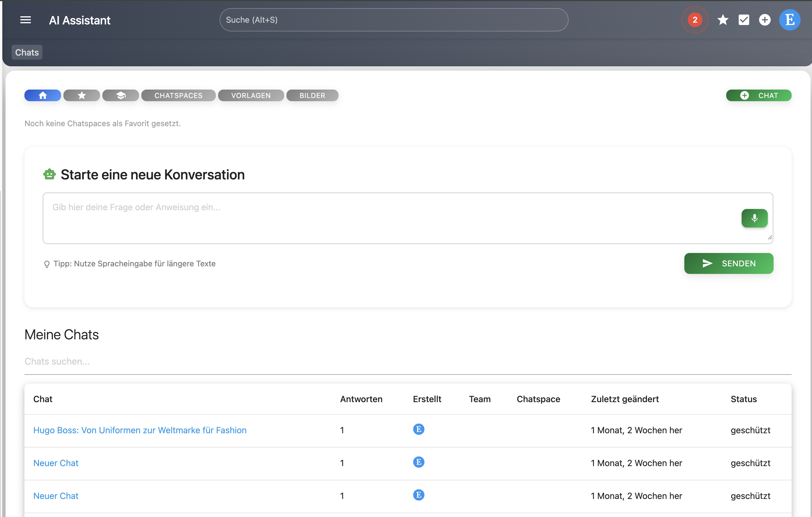Focus the global Suche search field
This screenshot has height=517, width=812.
click(393, 20)
